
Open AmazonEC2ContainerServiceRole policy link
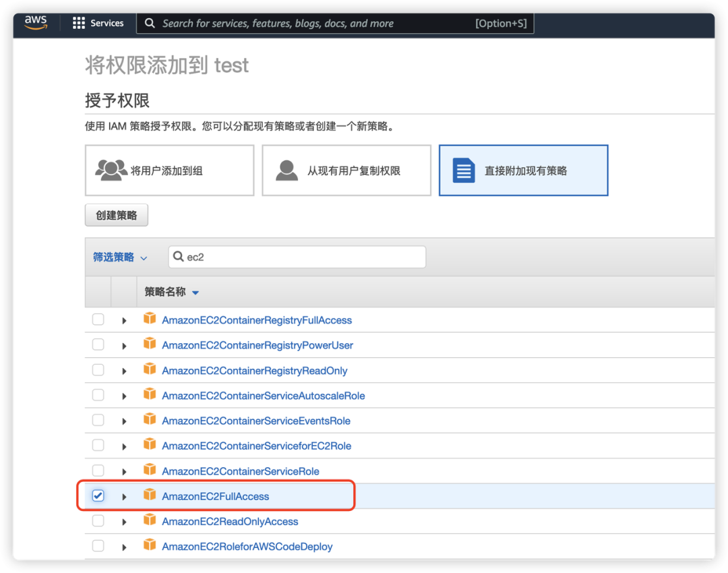click(241, 471)
